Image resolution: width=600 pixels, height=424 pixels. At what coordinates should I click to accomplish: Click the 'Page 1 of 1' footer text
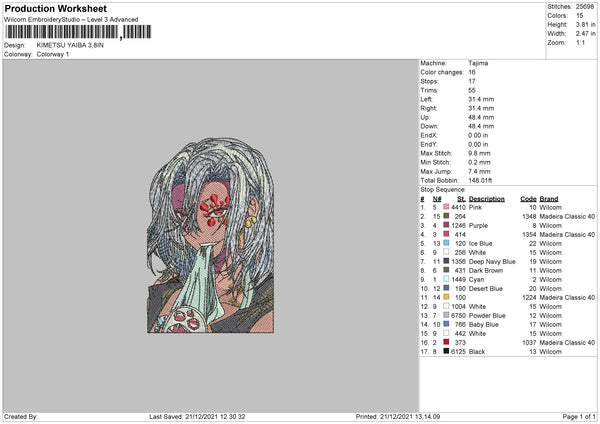(579, 416)
